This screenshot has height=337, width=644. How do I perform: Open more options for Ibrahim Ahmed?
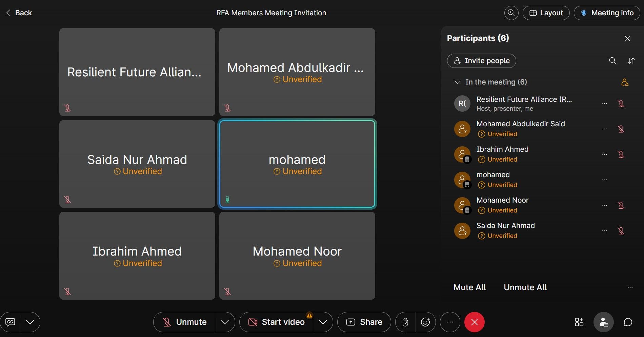(x=605, y=154)
